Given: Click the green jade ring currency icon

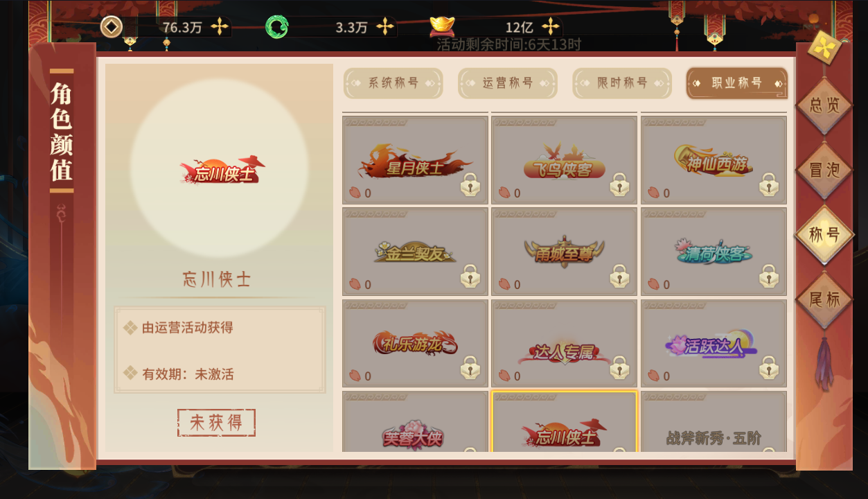Looking at the screenshot, I should (277, 27).
